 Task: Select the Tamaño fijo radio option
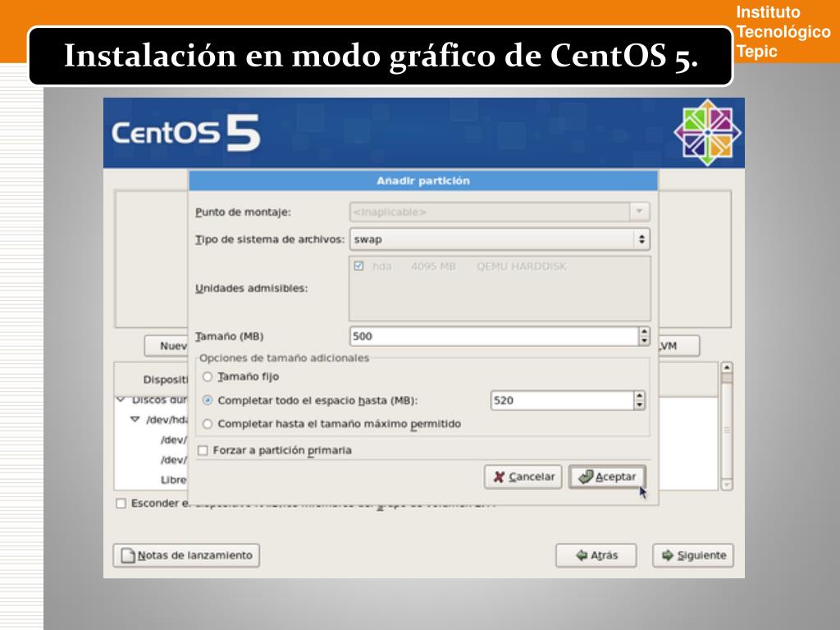(x=208, y=377)
